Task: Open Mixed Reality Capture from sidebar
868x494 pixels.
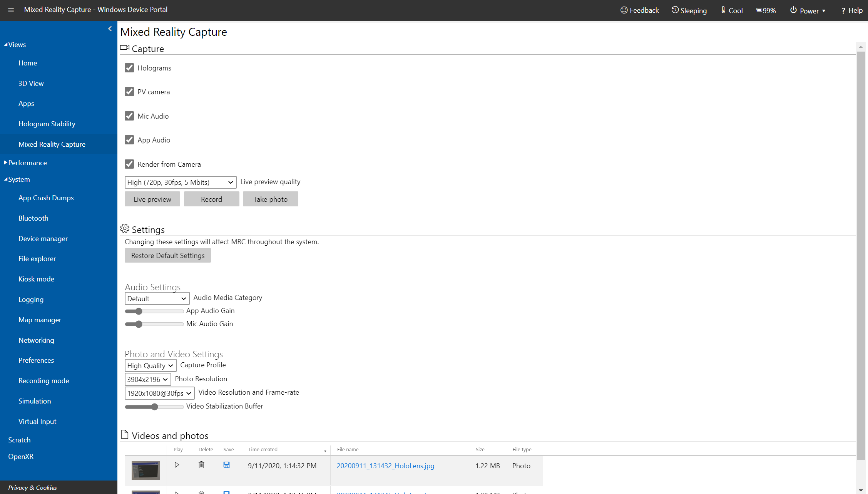Action: point(52,144)
